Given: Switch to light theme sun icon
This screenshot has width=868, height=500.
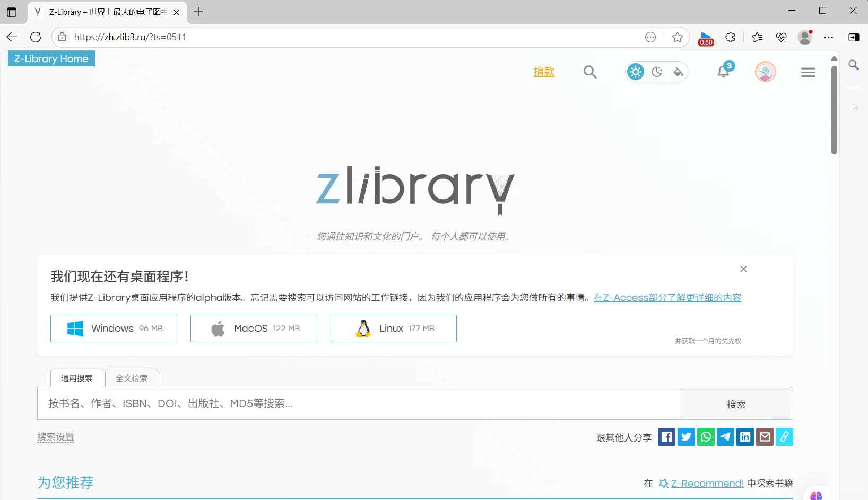Looking at the screenshot, I should [636, 72].
